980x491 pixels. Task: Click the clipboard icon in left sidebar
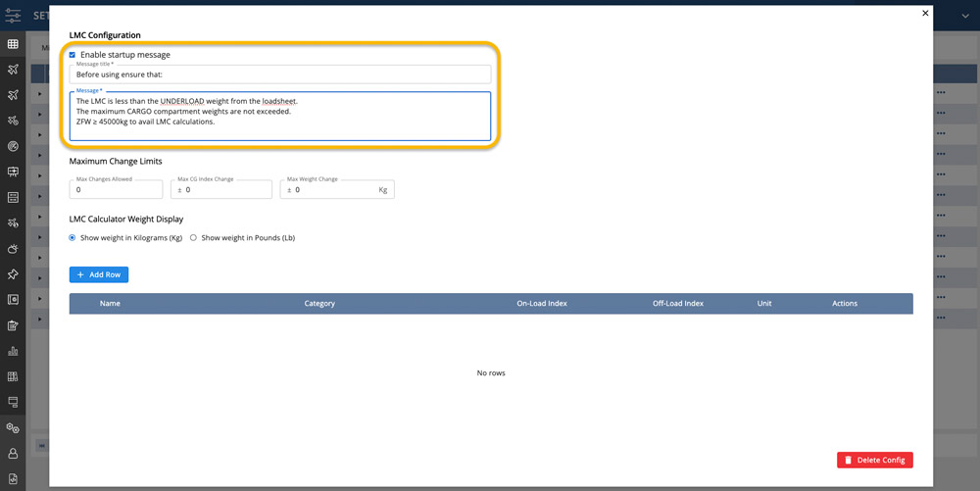pyautogui.click(x=13, y=325)
